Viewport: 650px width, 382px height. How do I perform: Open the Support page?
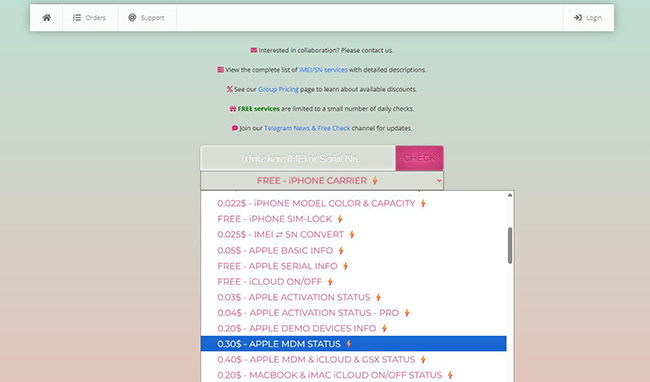pos(147,17)
